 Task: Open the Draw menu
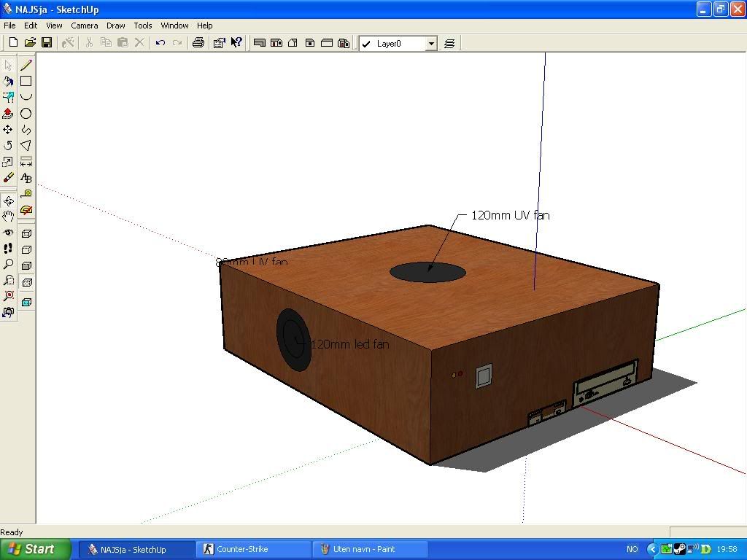click(x=115, y=26)
